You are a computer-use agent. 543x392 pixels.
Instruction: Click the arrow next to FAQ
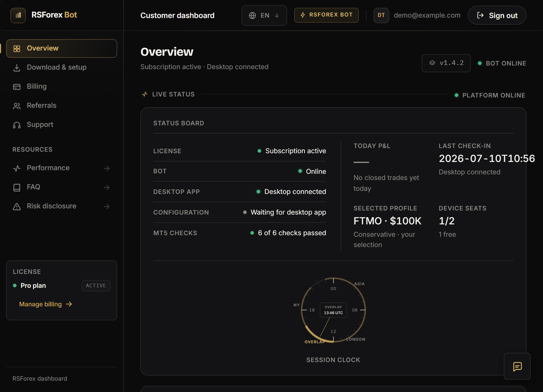pos(107,187)
